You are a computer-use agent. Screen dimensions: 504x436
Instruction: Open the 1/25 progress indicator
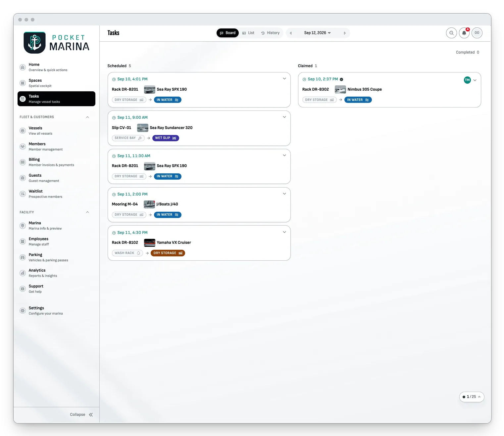pos(472,397)
